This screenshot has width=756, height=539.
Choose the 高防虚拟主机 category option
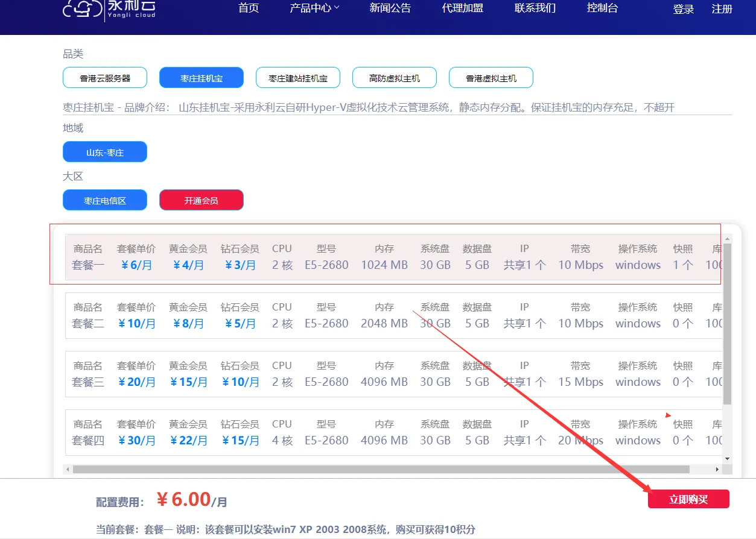point(395,78)
